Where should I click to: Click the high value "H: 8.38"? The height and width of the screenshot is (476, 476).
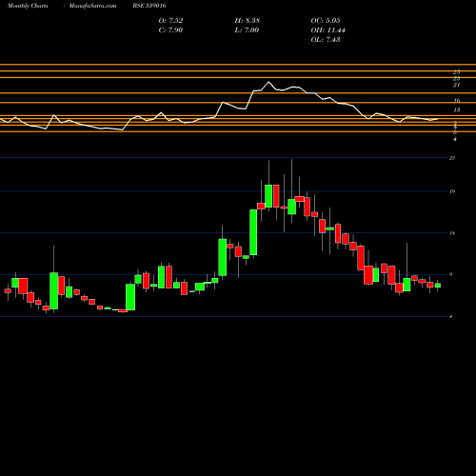click(x=248, y=21)
